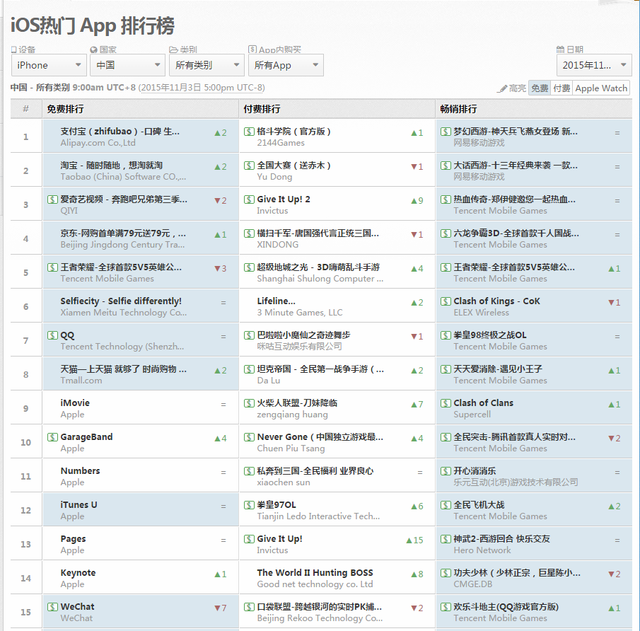The image size is (640, 631).
Task: Select the Pages app entry
Action: click(73, 539)
